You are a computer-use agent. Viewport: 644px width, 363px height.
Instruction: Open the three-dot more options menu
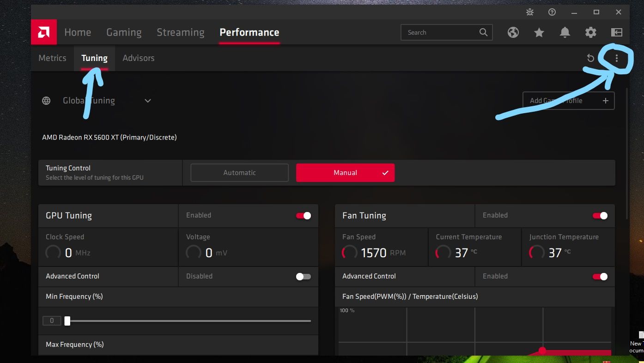(x=616, y=58)
